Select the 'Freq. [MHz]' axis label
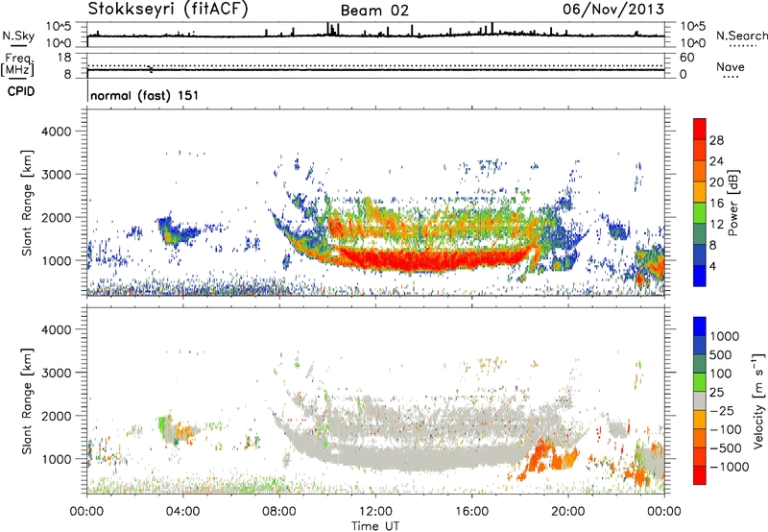Viewport: 768px width, 532px height. (x=17, y=64)
